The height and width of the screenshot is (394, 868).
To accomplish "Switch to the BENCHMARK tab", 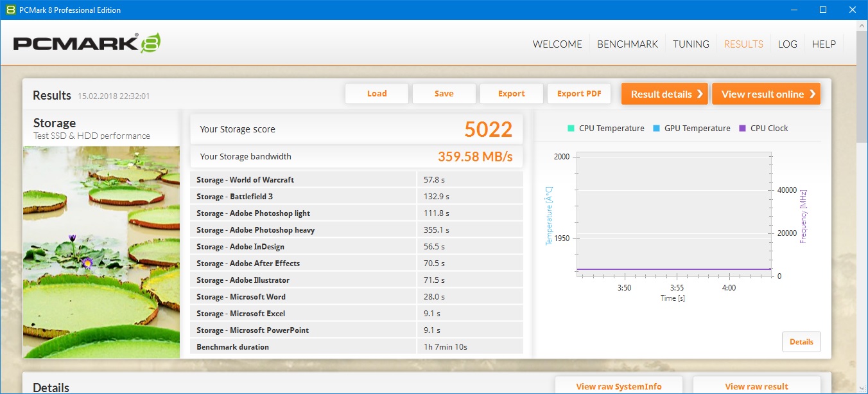I will coord(628,44).
